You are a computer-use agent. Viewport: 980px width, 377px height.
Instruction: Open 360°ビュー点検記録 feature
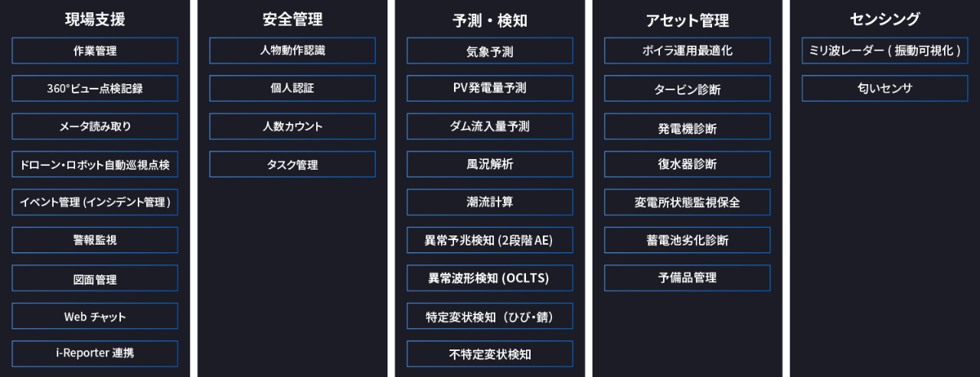pos(95,89)
